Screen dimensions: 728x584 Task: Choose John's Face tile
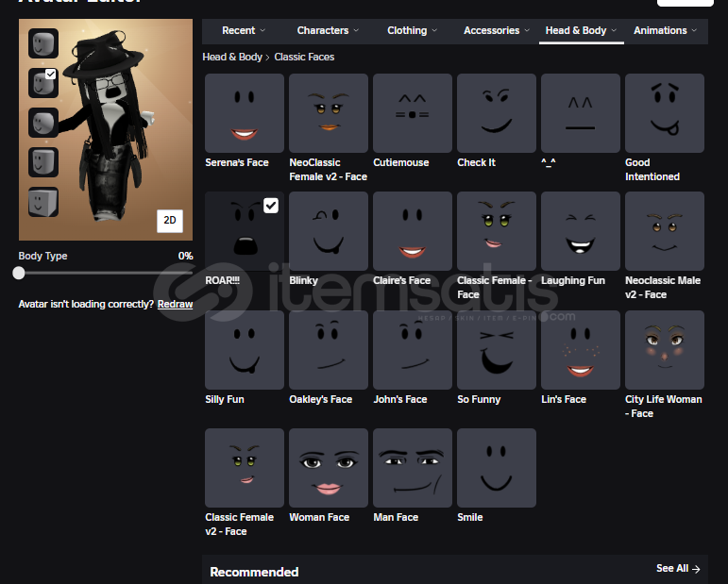click(x=413, y=350)
